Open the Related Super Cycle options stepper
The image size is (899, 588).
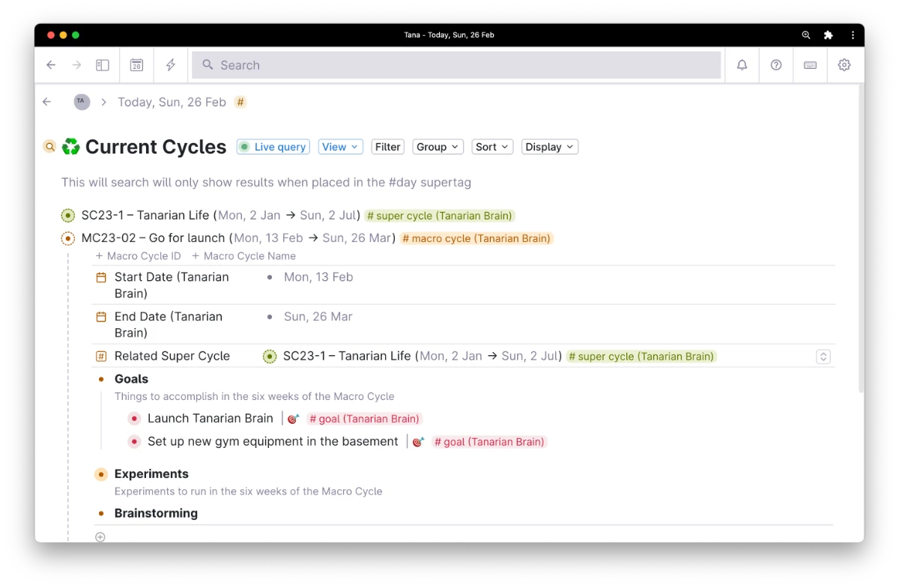point(823,357)
